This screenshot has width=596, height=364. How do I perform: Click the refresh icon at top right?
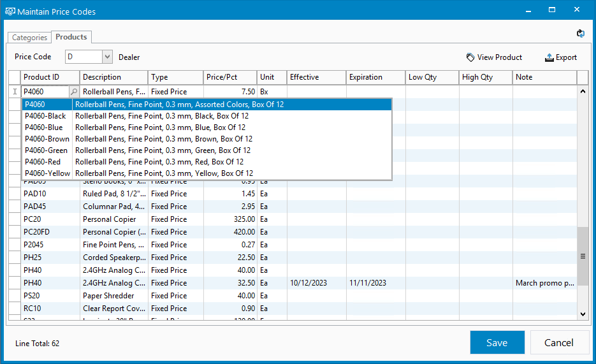580,34
